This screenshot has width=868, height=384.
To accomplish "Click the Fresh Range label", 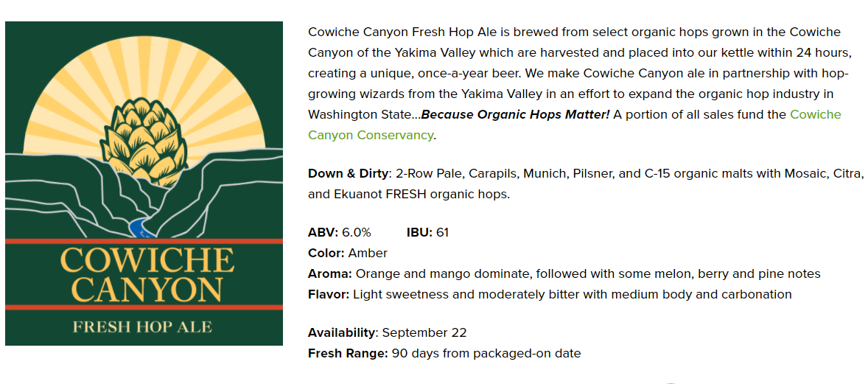I will (x=348, y=354).
